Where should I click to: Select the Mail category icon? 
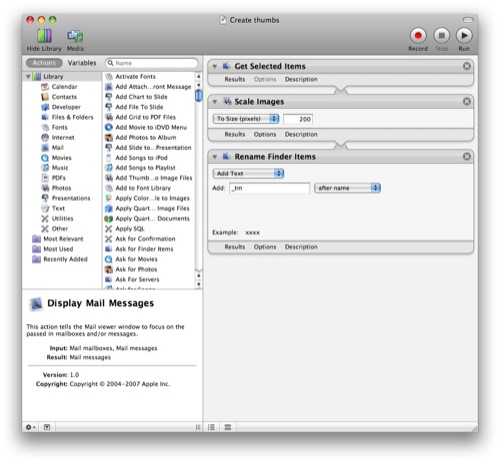(x=45, y=148)
